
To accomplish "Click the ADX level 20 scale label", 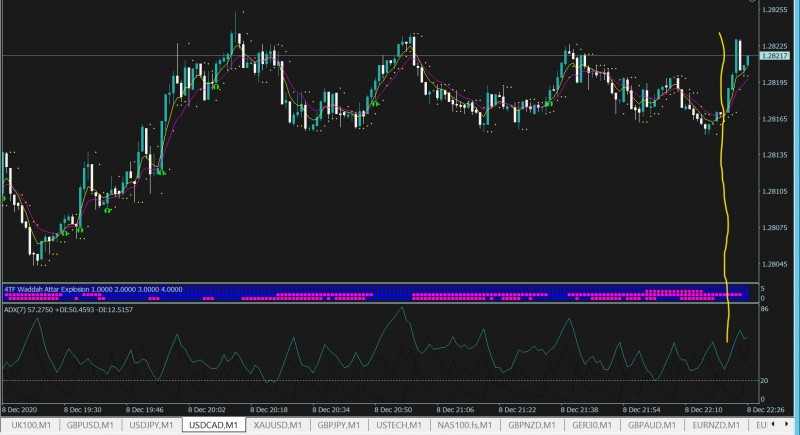I will point(764,380).
